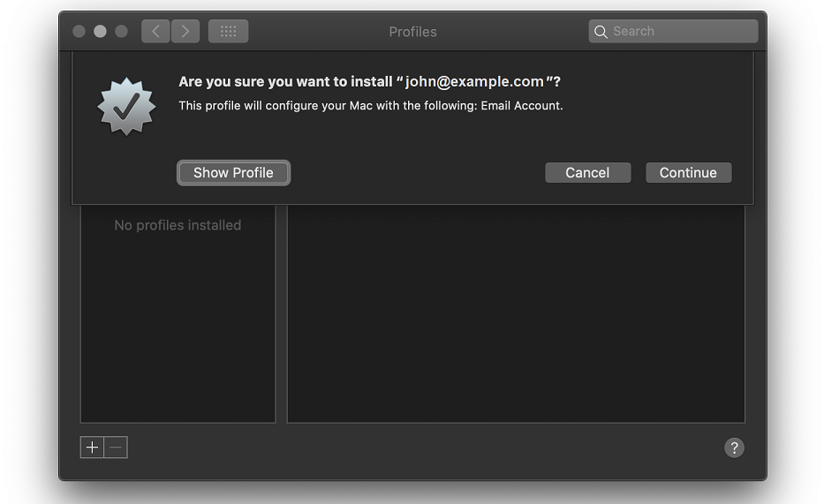Click the 'Are you sure' dialog heading

pos(369,81)
